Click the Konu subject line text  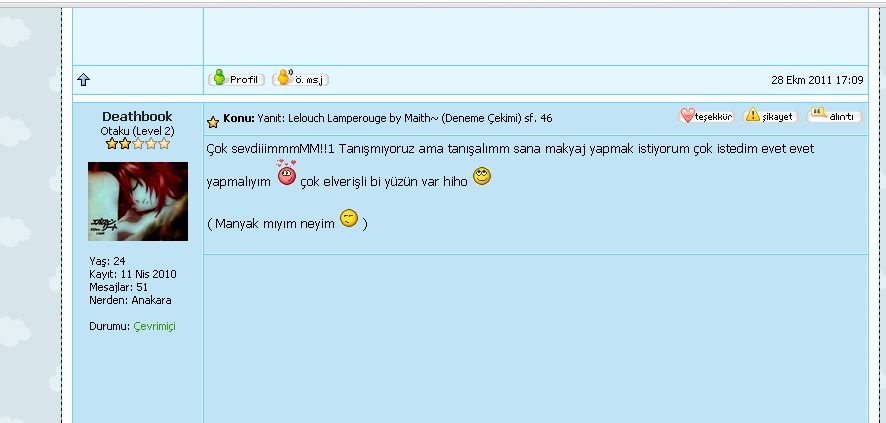388,119
